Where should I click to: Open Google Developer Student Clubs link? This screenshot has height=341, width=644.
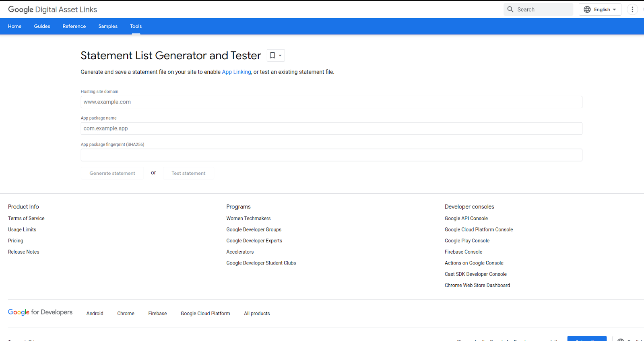(261, 263)
